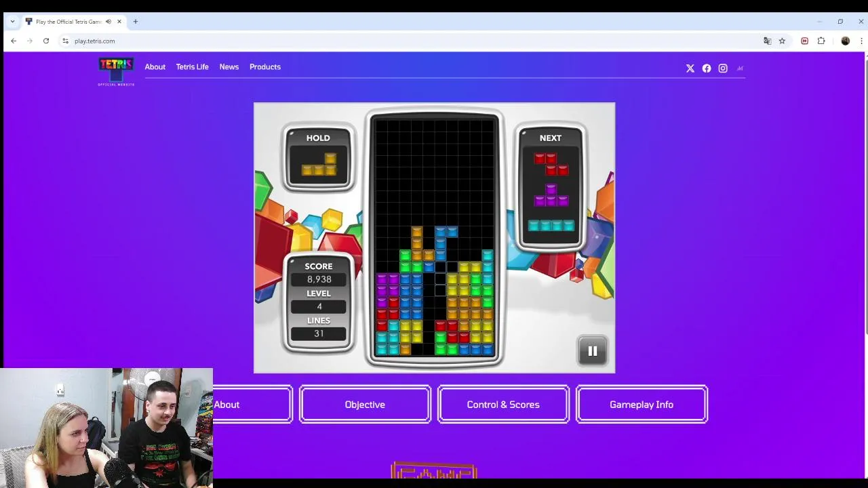
Task: Click the cyan I piece in Next
Action: click(x=551, y=226)
